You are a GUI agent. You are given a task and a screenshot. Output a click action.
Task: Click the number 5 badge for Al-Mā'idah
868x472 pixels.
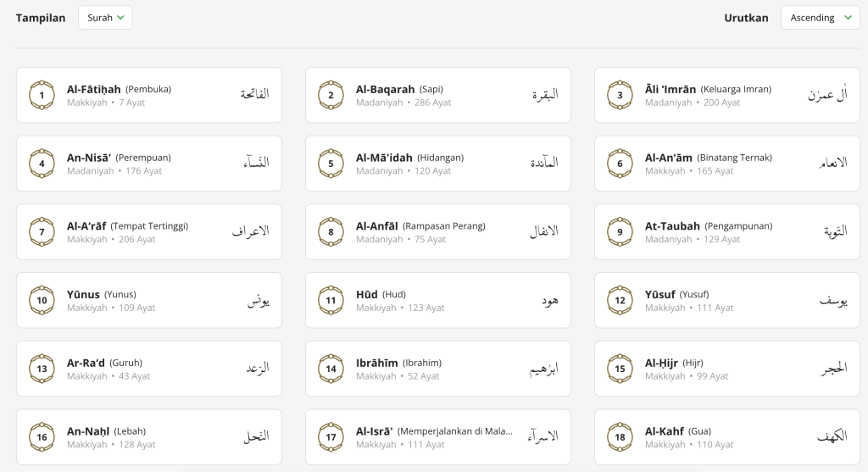click(331, 164)
